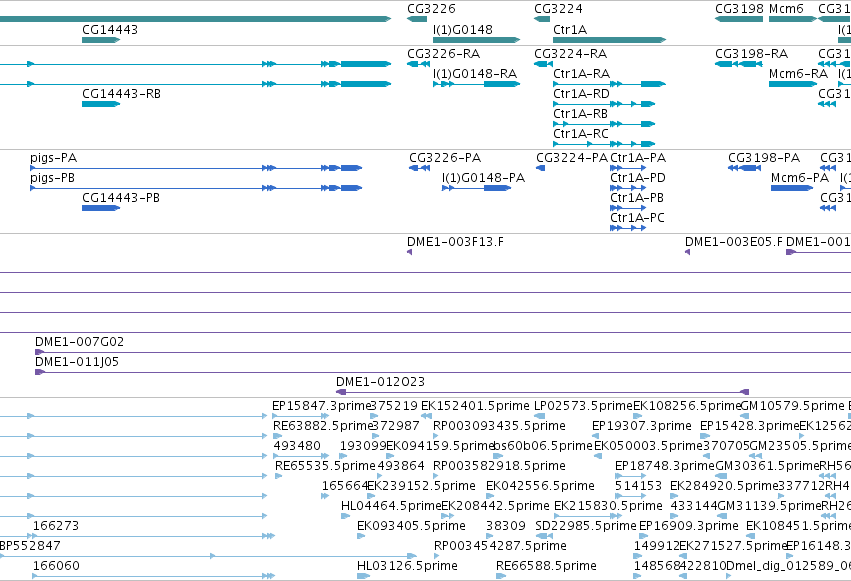
Task: Select the DME1-012O23 clone label
Action: tap(380, 382)
